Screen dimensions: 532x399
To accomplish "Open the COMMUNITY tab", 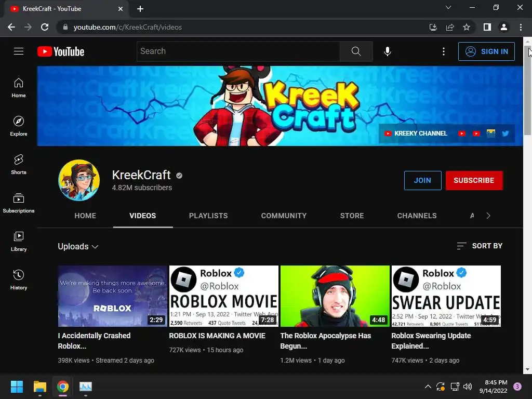I will click(x=284, y=216).
